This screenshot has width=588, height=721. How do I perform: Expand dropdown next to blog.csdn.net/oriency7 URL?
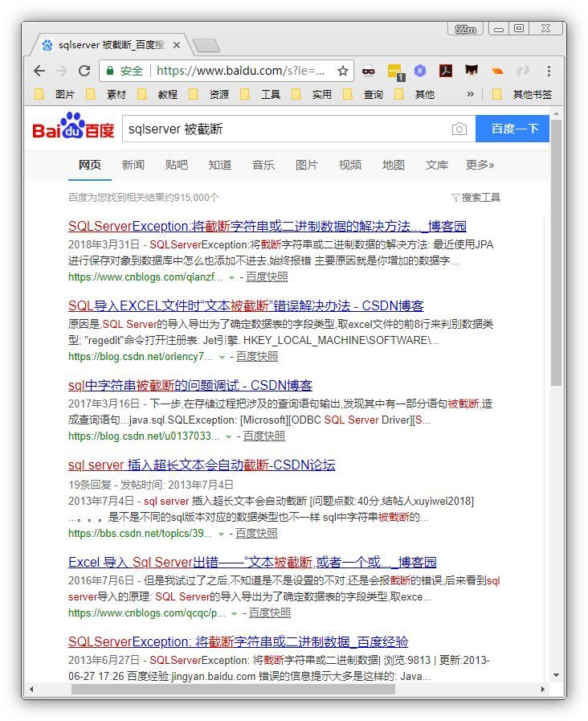pos(222,357)
